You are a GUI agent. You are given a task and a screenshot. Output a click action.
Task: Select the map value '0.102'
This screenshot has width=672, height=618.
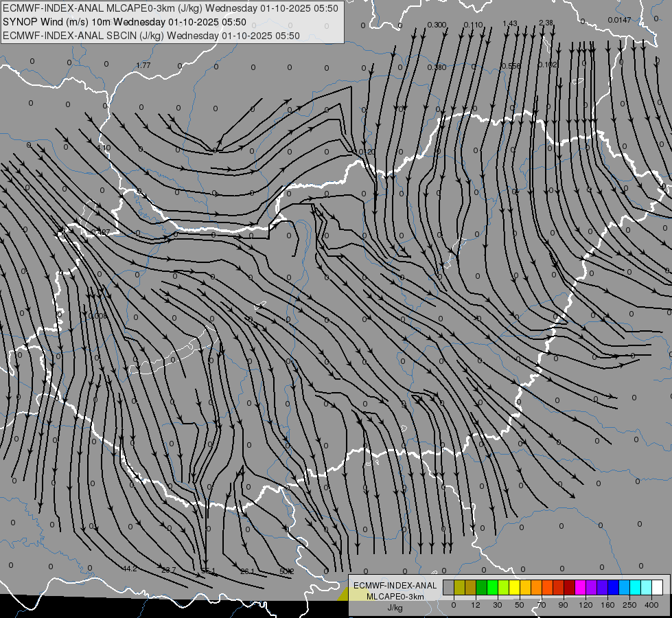[x=548, y=65]
